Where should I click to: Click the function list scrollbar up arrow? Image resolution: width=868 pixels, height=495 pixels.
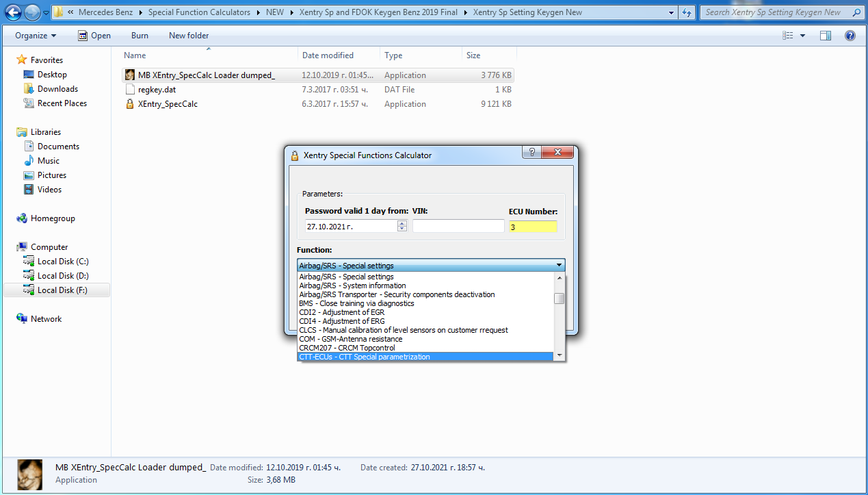559,278
